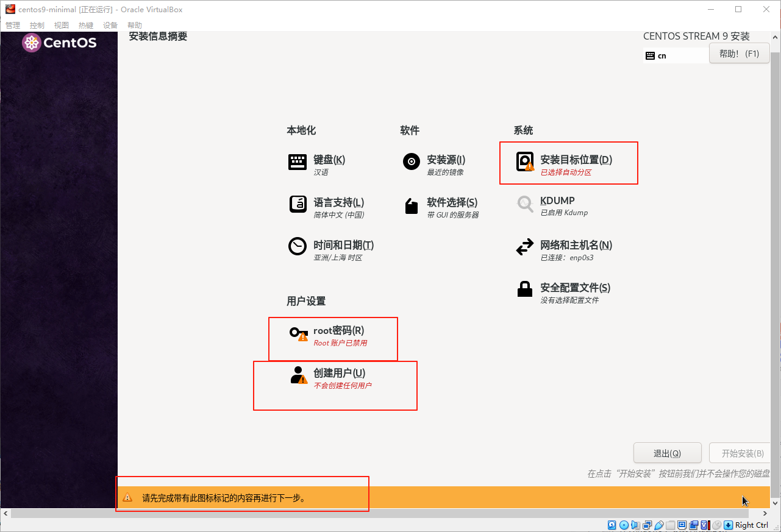Click '亚洲/上海 时区' status text
The height and width of the screenshot is (532, 781).
[x=338, y=258]
